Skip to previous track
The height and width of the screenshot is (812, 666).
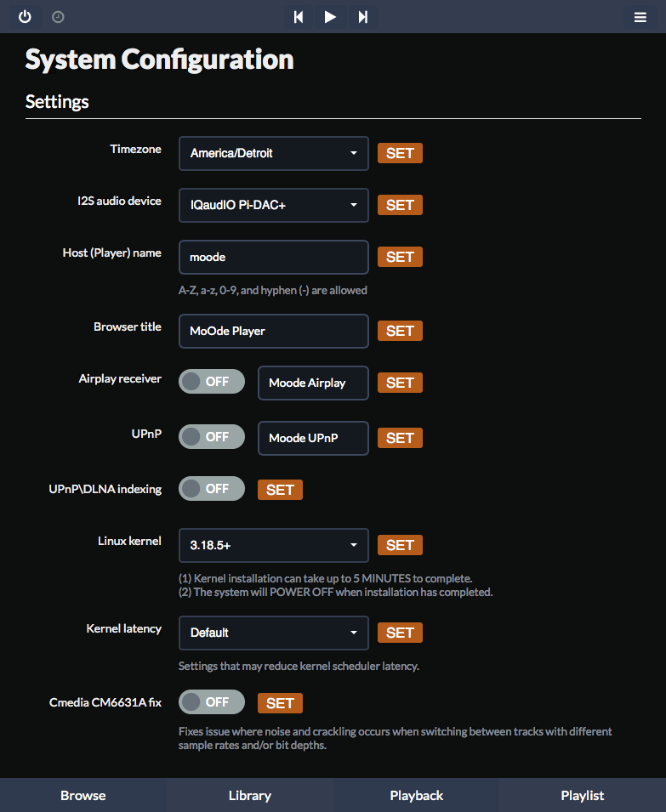(299, 17)
